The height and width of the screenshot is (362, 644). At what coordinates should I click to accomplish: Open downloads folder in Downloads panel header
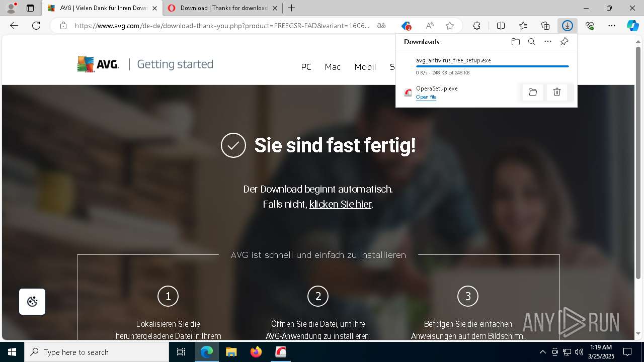click(515, 42)
